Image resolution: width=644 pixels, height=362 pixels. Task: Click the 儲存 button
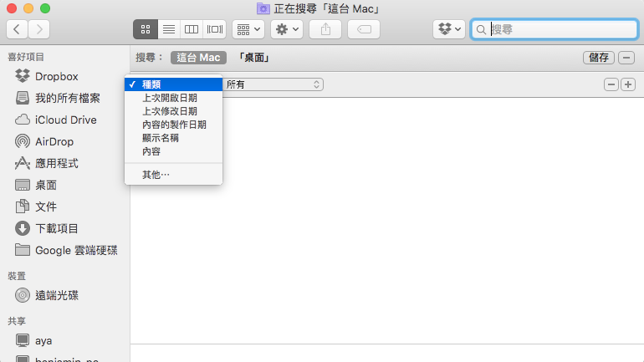(598, 58)
